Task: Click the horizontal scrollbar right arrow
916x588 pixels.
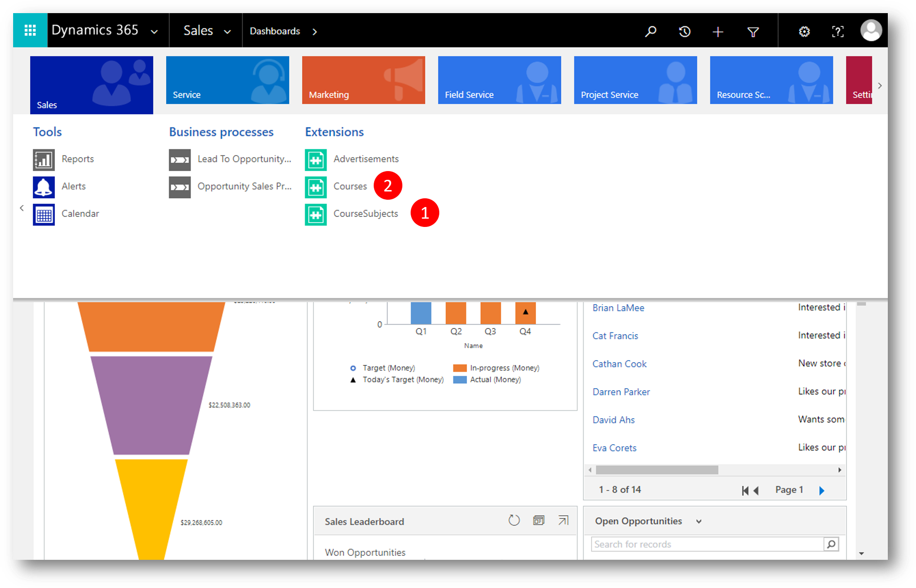Action: pos(840,470)
